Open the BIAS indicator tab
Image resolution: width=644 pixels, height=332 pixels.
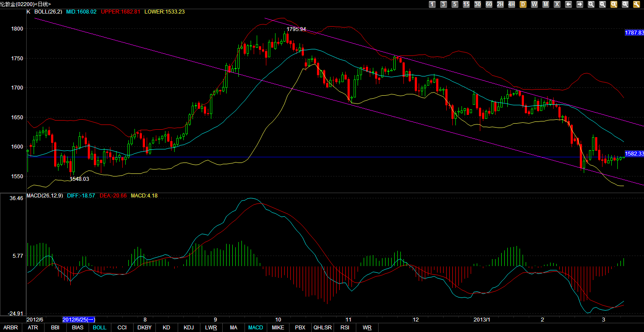pyautogui.click(x=77, y=328)
